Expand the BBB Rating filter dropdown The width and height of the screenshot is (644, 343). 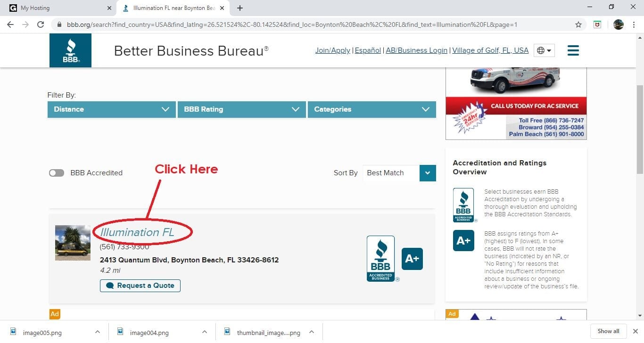pyautogui.click(x=242, y=109)
